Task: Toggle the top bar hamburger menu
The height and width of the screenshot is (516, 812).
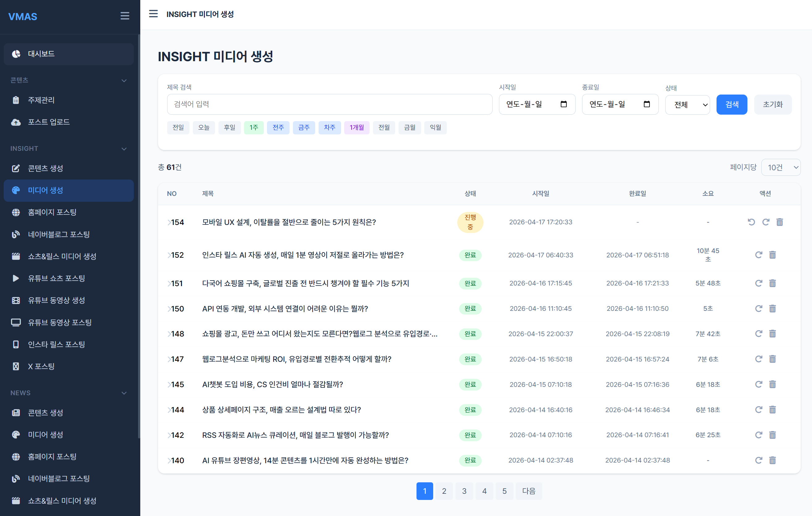Action: pos(154,14)
